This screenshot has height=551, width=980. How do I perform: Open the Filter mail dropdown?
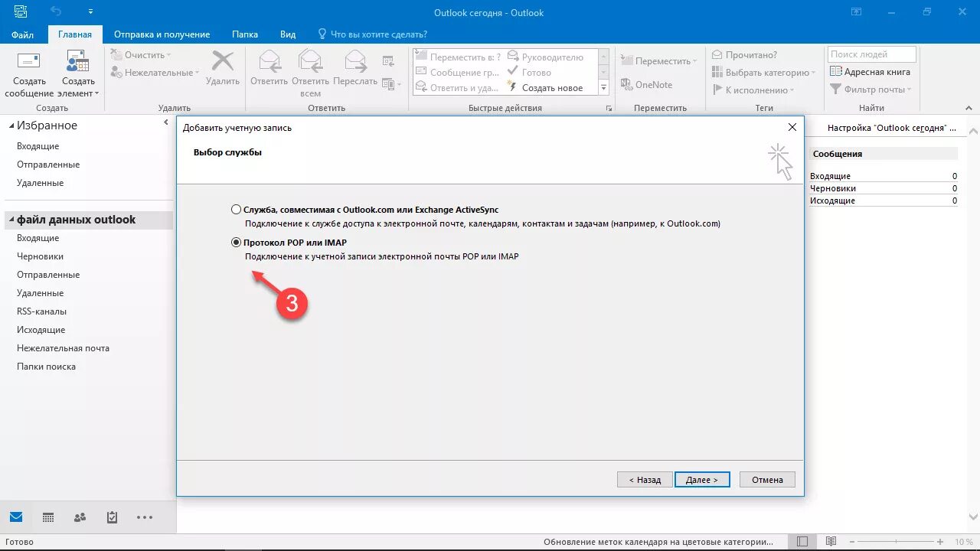(x=871, y=90)
